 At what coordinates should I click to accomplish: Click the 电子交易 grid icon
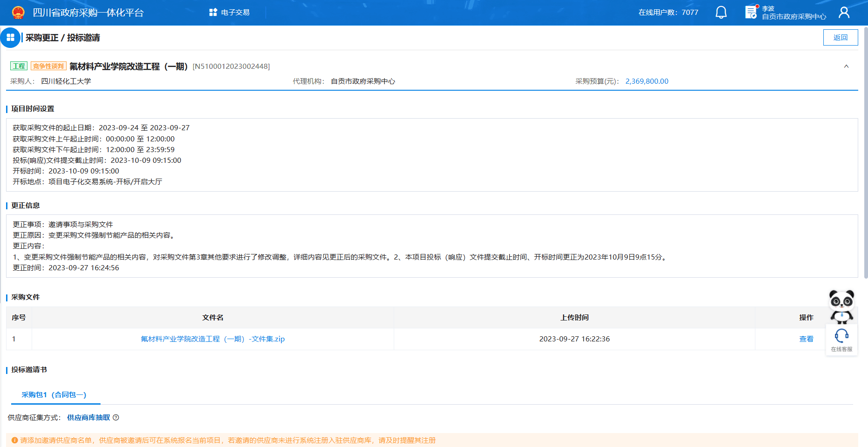(x=213, y=13)
